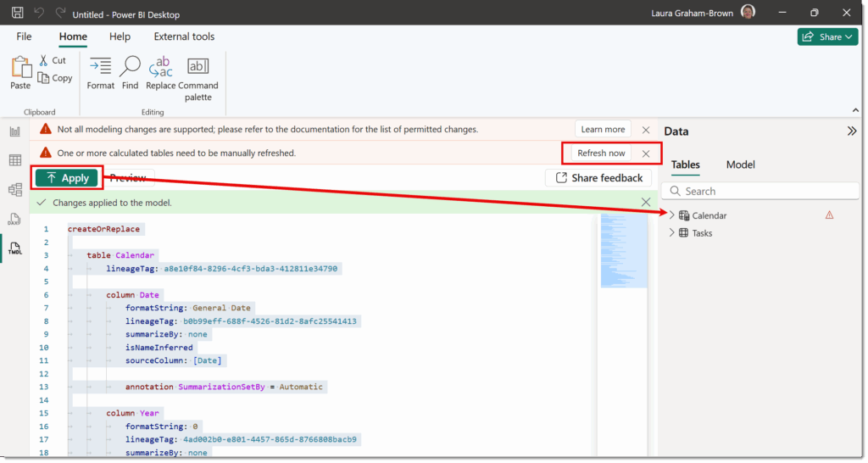
Task: Click 'column Year' on line 15
Action: point(133,413)
